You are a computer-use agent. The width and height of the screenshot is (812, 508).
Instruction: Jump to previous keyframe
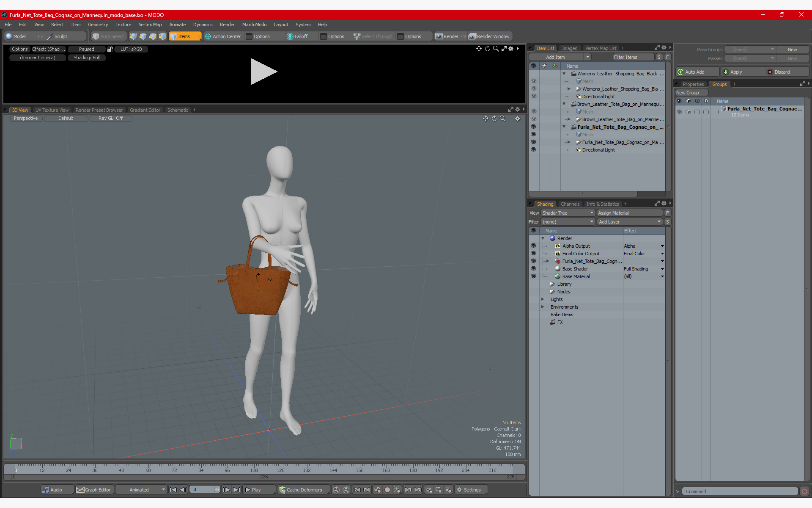point(367,490)
